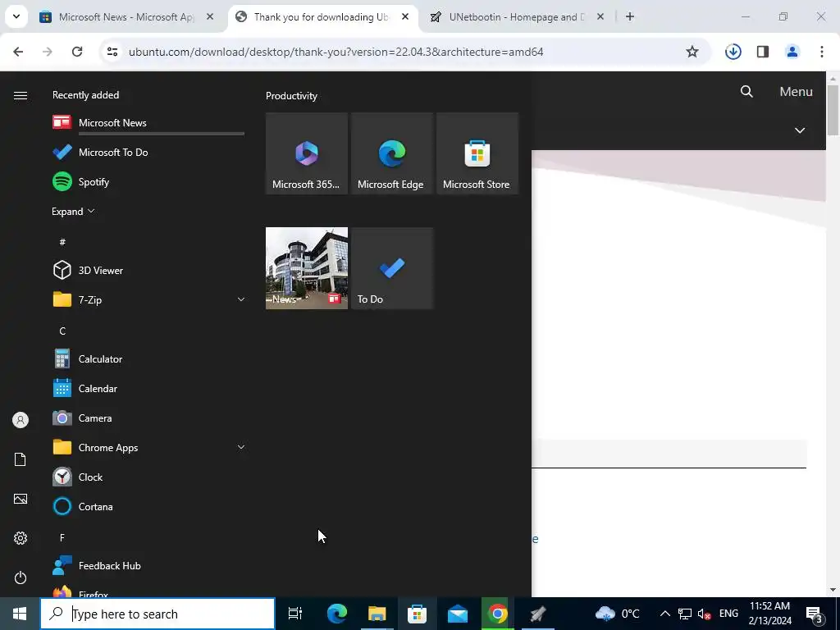
Task: Close the UNetbootin tab
Action: coord(600,16)
